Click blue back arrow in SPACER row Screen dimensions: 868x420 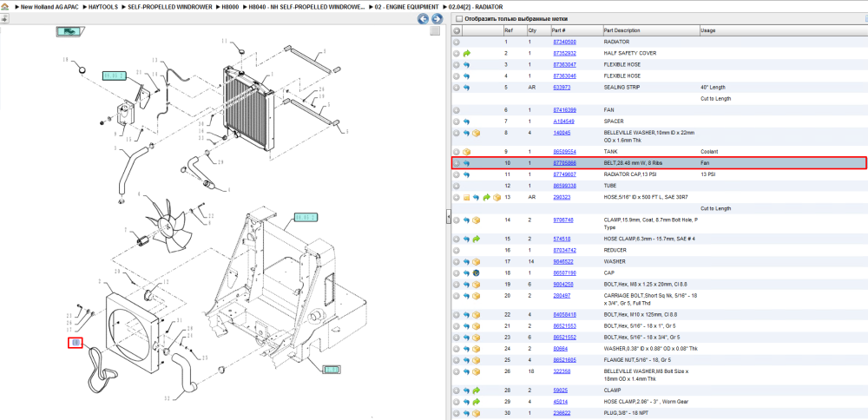point(467,121)
